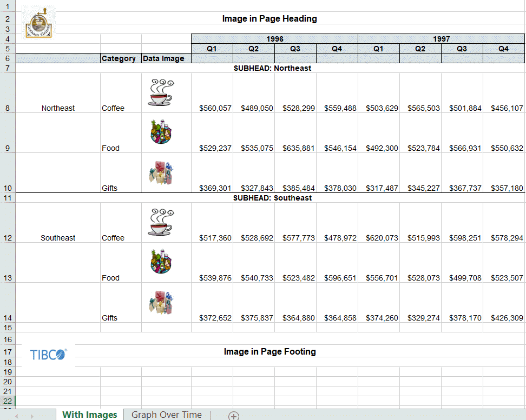This screenshot has width=526, height=420.
Task: Select the 1996 year header cell
Action: (x=274, y=39)
